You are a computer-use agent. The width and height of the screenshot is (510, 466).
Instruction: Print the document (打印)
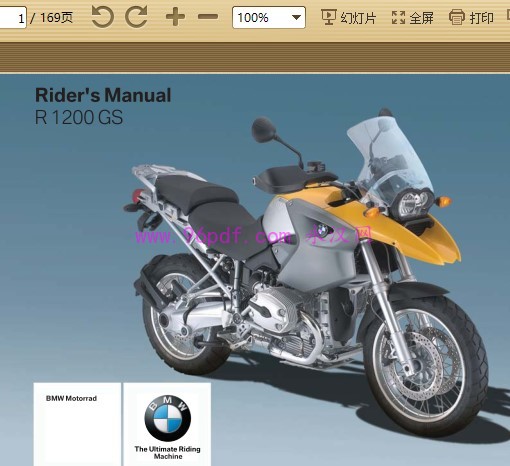(471, 17)
